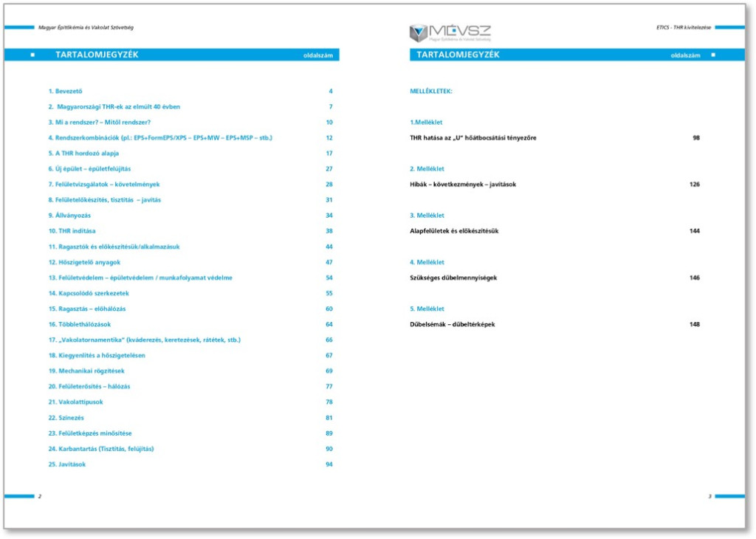The width and height of the screenshot is (756, 539).
Task: Click page number 98 for annex 1
Action: (696, 138)
